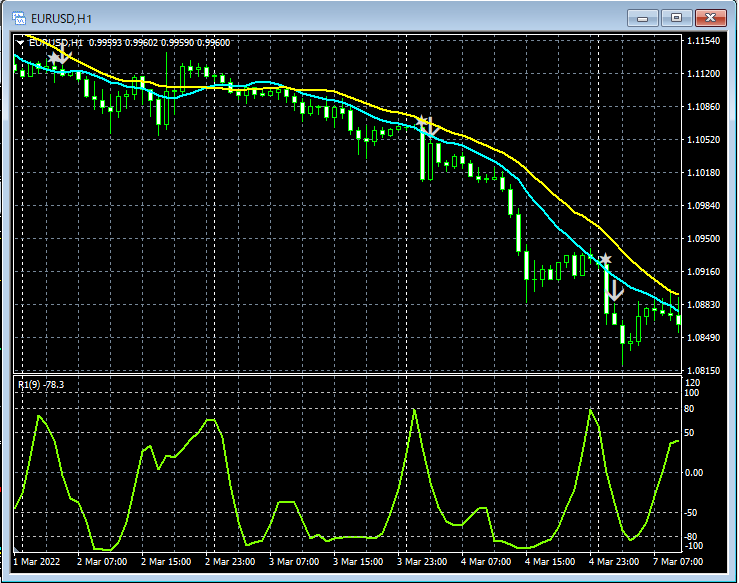Click the 1.10180 price scale label
739x583 pixels.
pyautogui.click(x=704, y=172)
